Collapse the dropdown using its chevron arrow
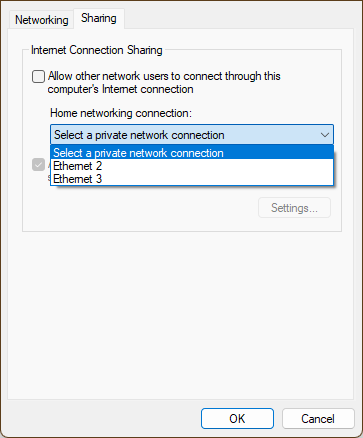Viewport: 363px width, 438px height. click(x=325, y=135)
